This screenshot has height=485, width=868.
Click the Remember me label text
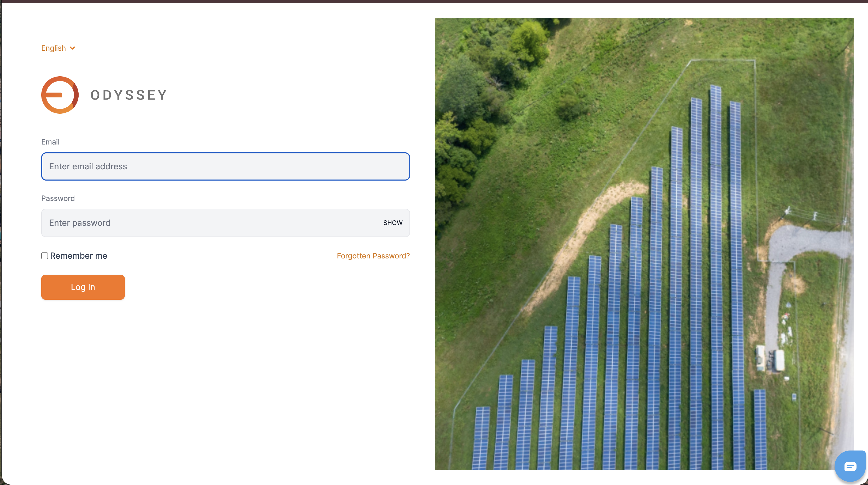point(79,256)
